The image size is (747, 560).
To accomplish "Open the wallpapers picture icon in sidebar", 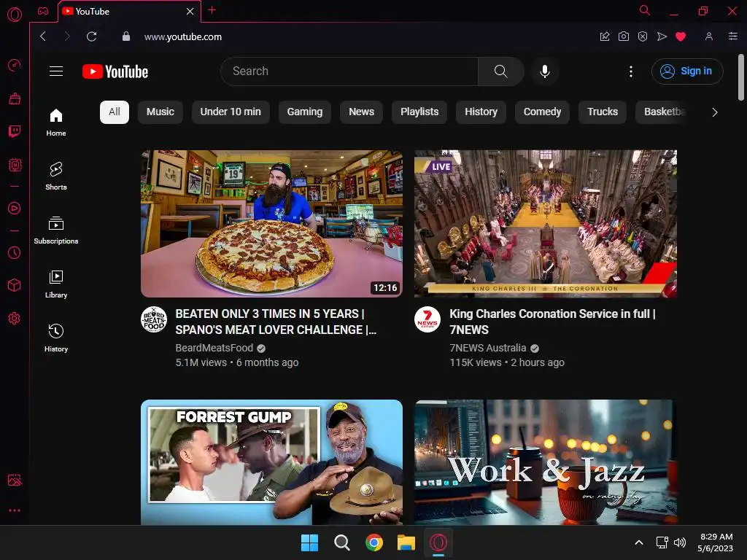I will (x=15, y=480).
